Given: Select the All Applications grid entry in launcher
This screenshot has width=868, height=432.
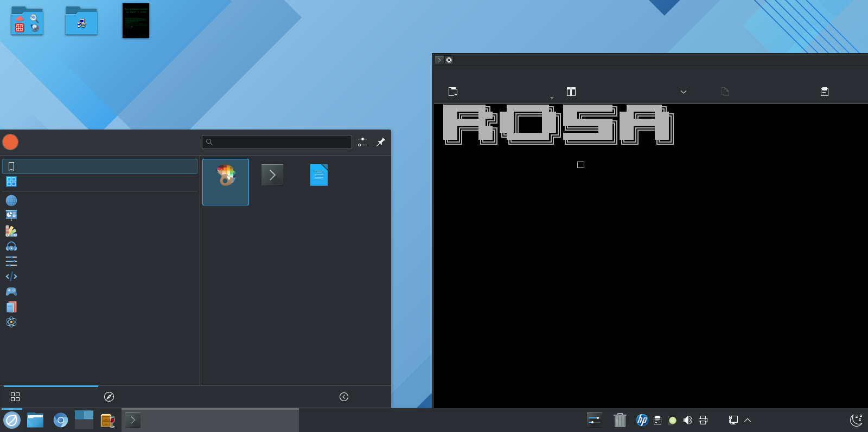Looking at the screenshot, I should coord(11,182).
